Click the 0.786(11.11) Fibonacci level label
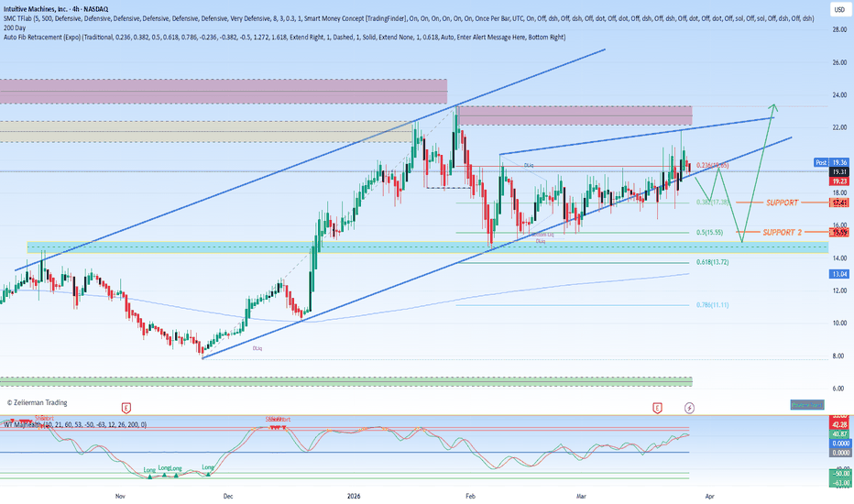This screenshot has height=504, width=854. pyautogui.click(x=712, y=305)
